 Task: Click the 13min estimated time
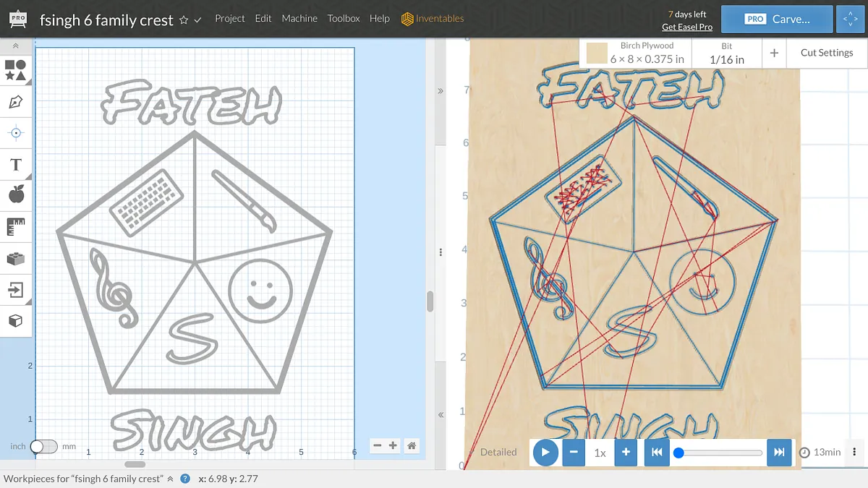820,453
